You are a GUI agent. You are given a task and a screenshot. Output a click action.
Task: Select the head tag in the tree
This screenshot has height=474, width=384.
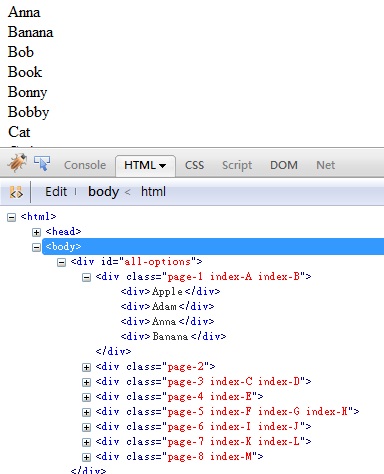[63, 232]
